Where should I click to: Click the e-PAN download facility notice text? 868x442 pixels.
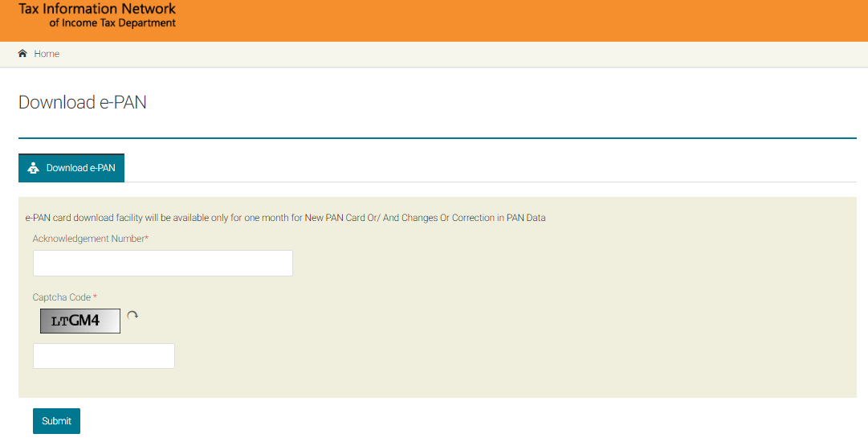tap(286, 218)
